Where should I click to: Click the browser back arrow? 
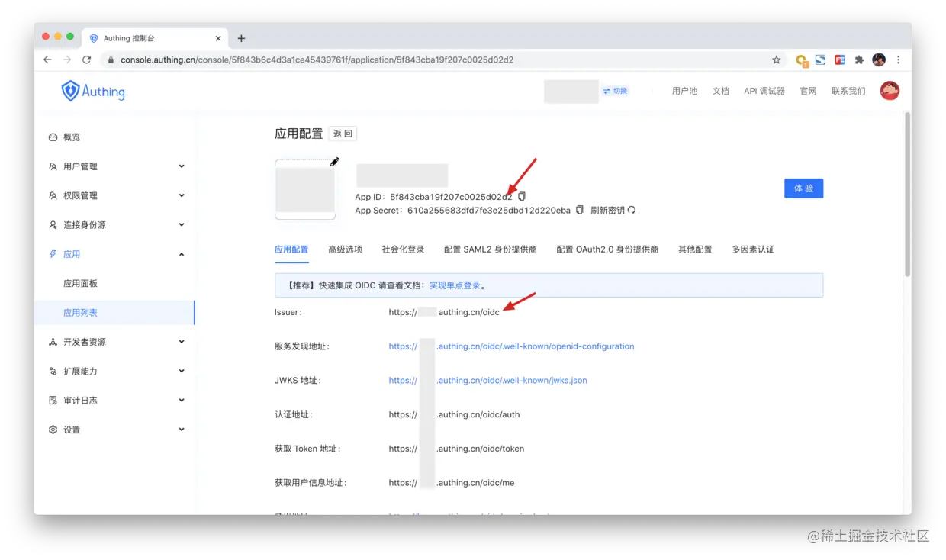tap(47, 60)
